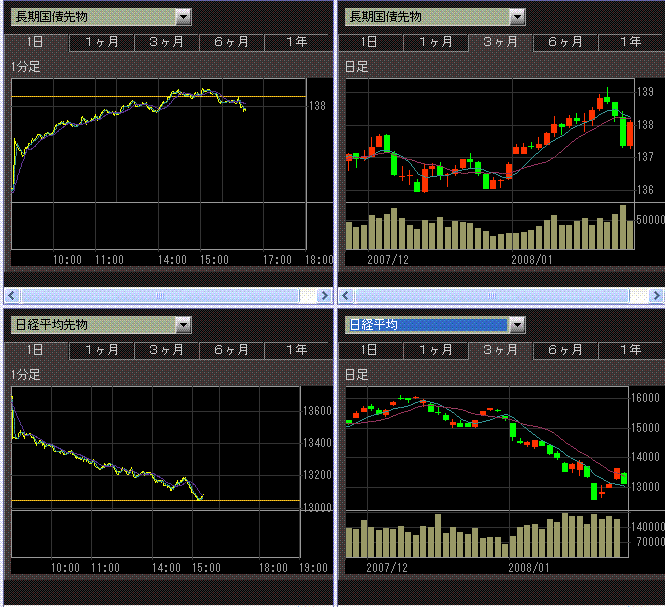Select 6ヶ月 tab in bond futures 日足 panel
The height and width of the screenshot is (614, 665).
click(x=565, y=42)
